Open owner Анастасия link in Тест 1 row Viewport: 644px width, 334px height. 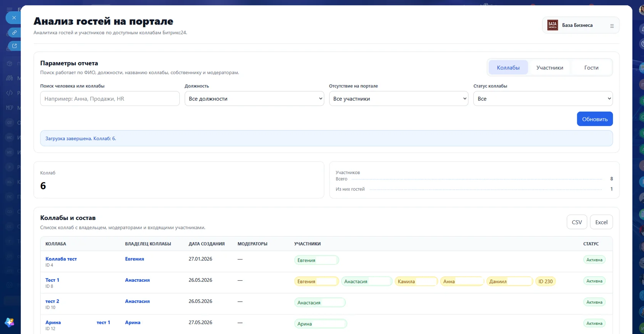tap(137, 280)
